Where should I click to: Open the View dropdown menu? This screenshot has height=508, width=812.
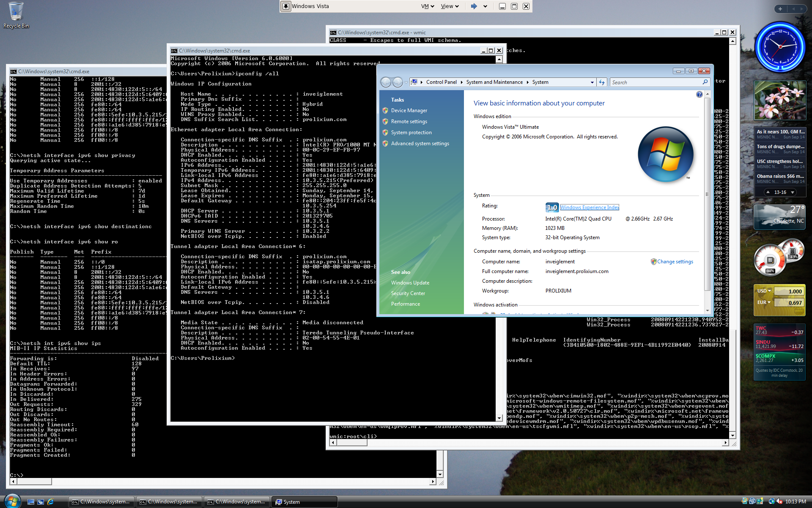(450, 6)
